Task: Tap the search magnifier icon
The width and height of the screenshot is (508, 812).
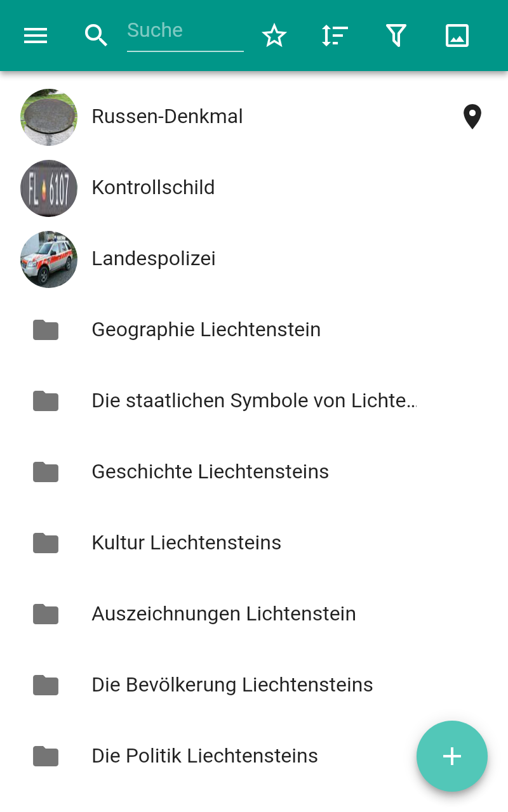Action: tap(96, 36)
